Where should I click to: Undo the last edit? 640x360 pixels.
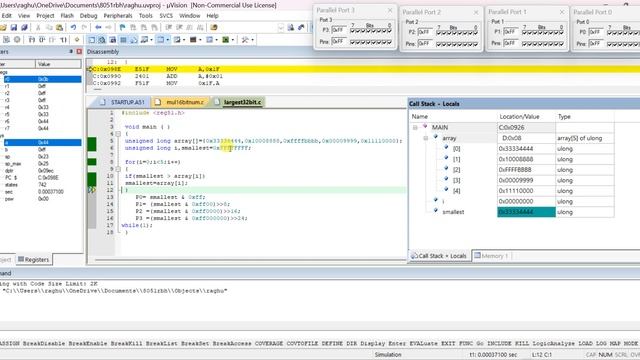point(73,27)
